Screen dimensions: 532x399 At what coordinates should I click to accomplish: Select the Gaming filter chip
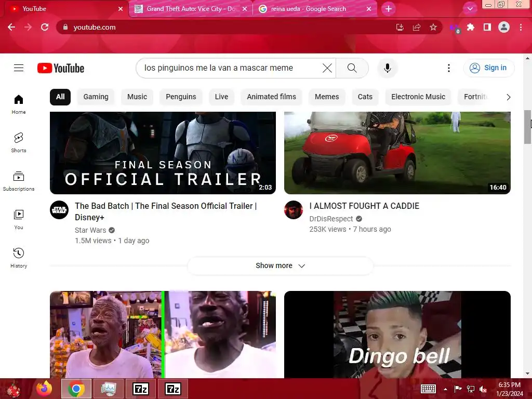96,97
